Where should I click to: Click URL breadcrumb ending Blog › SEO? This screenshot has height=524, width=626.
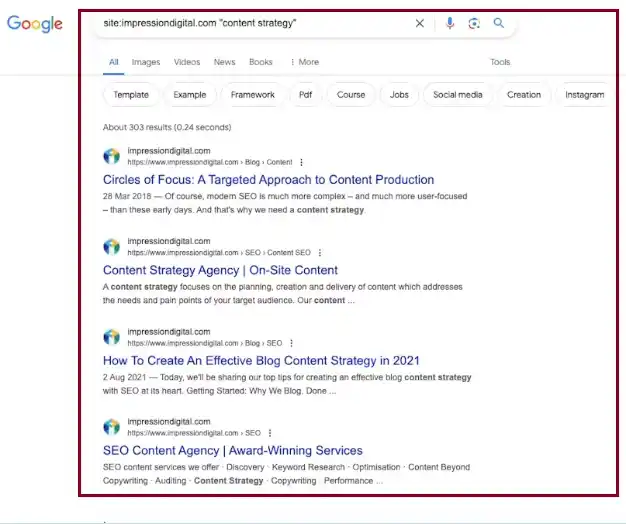click(x=204, y=343)
